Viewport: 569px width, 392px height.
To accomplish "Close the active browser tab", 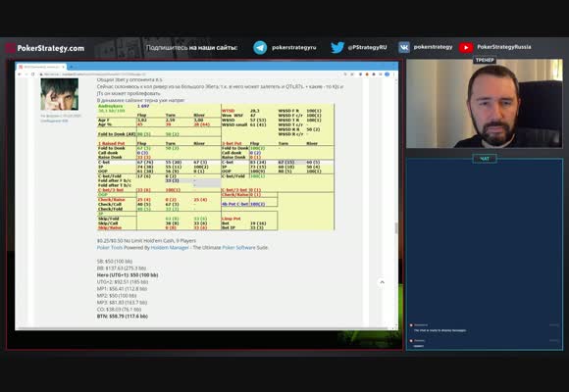I will [x=64, y=67].
